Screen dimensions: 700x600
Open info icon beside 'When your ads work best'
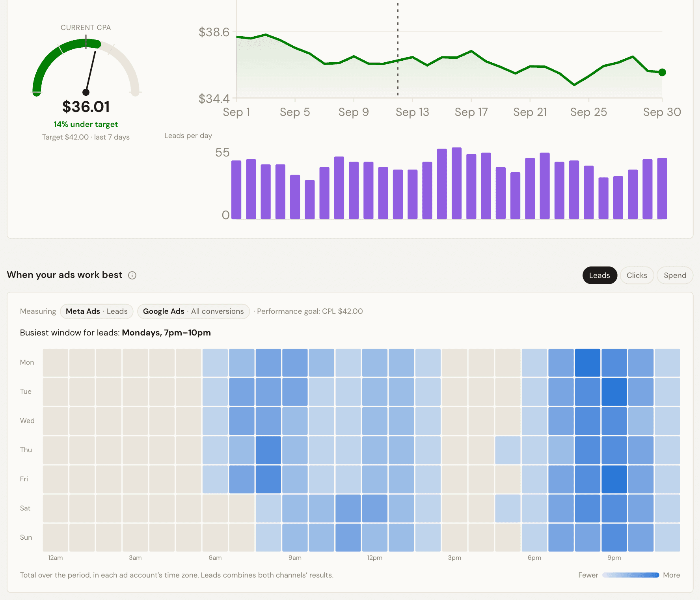(132, 276)
